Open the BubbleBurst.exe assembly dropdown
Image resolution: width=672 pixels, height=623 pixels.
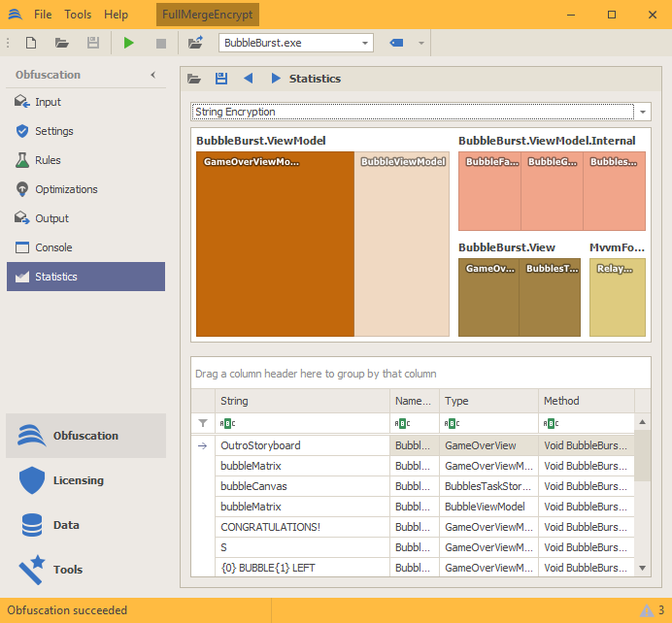[x=365, y=43]
